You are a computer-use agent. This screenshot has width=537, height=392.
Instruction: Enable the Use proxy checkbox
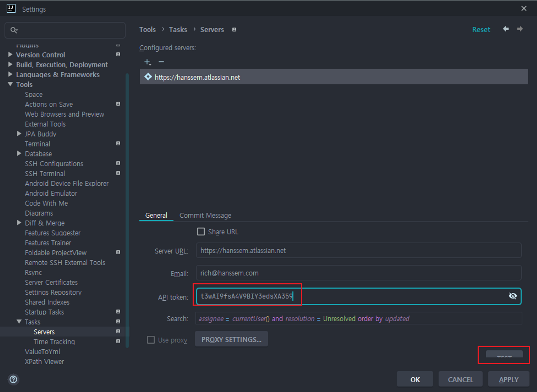point(151,340)
